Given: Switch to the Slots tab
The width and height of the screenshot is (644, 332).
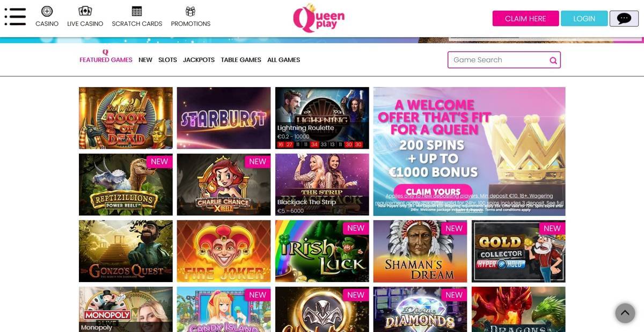Looking at the screenshot, I should pyautogui.click(x=167, y=60).
